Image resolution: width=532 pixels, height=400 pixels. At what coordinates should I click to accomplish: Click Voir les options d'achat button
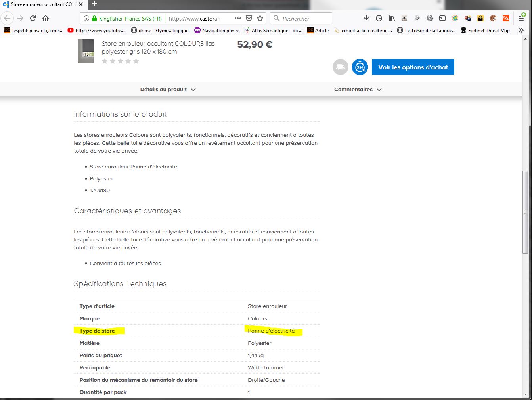coord(413,67)
